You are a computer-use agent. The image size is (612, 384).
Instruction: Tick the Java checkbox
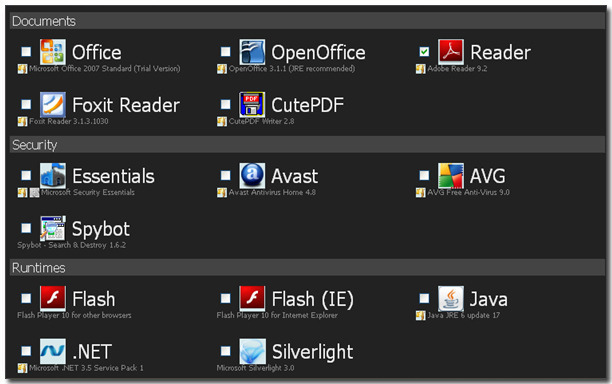[424, 299]
